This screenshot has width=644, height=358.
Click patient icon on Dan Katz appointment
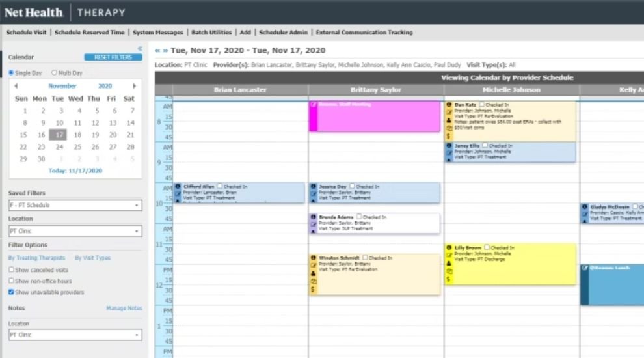449,120
